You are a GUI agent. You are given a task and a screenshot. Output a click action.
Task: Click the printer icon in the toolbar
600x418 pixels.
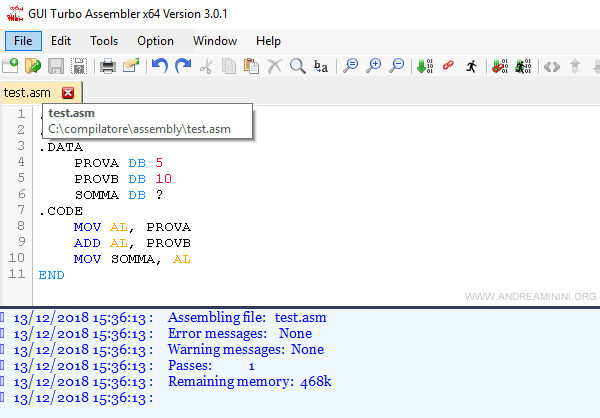[x=107, y=66]
